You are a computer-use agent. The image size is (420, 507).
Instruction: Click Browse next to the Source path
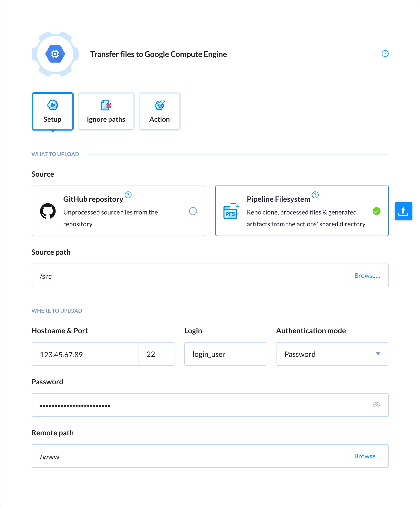367,275
